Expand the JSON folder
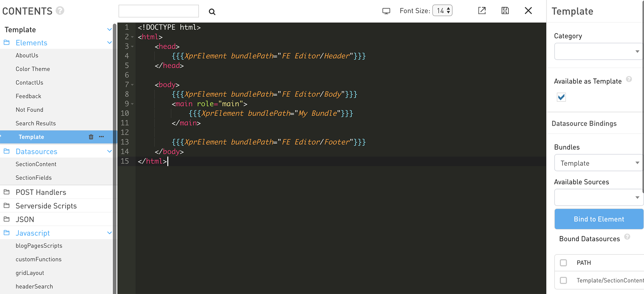644x294 pixels. click(25, 219)
